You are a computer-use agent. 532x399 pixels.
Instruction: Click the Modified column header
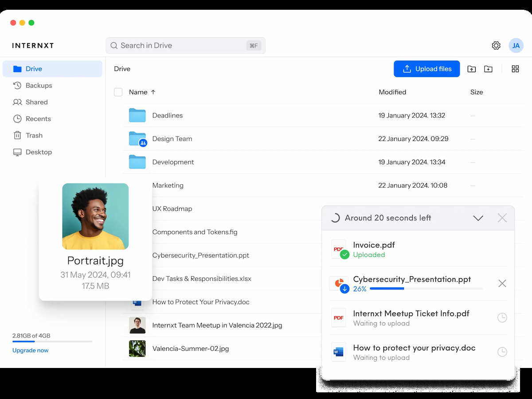pos(392,92)
